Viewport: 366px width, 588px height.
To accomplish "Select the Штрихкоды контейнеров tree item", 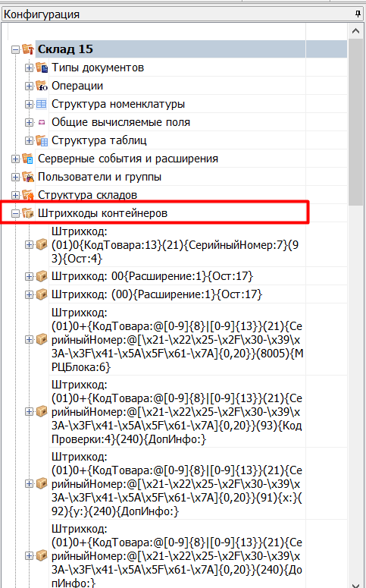I will coord(102,213).
